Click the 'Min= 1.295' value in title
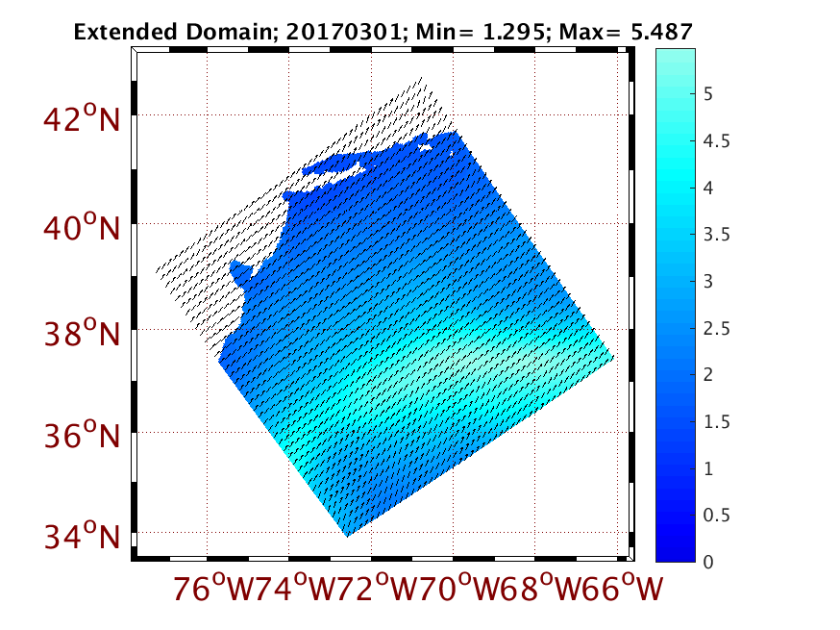840x630 pixels. click(480, 32)
